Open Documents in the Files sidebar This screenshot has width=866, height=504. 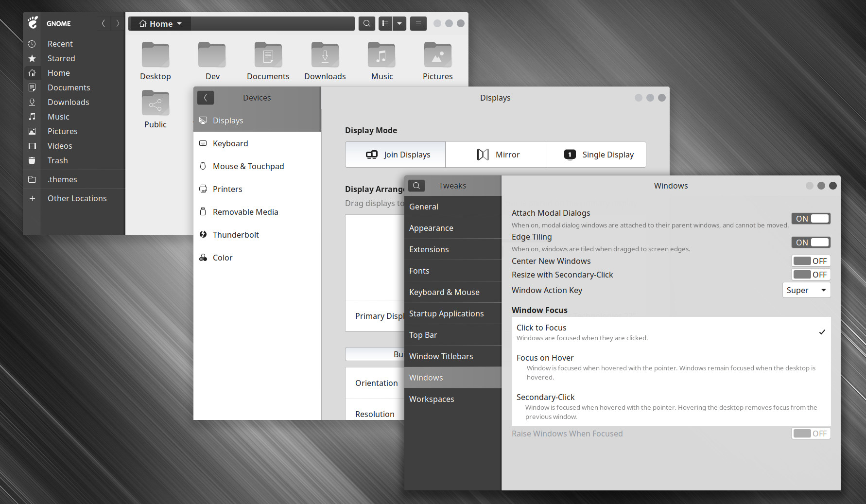[74, 87]
